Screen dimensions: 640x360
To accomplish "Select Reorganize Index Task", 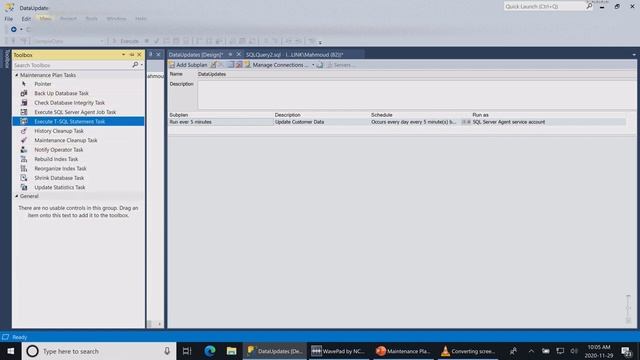I will click(x=60, y=168).
